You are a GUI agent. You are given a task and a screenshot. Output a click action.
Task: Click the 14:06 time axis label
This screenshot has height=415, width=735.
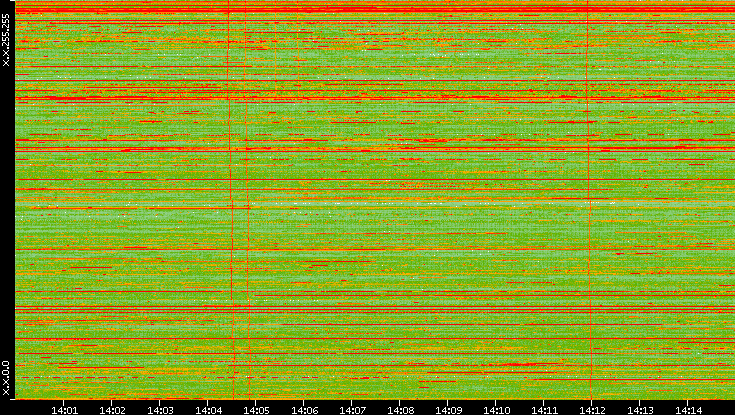click(x=304, y=410)
